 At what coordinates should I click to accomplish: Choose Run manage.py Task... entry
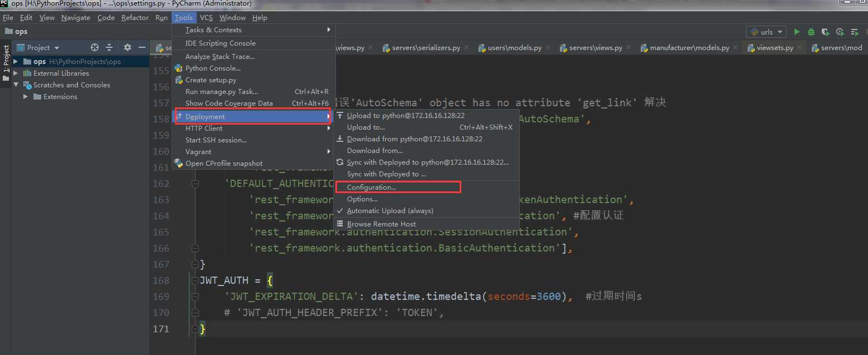click(x=253, y=92)
